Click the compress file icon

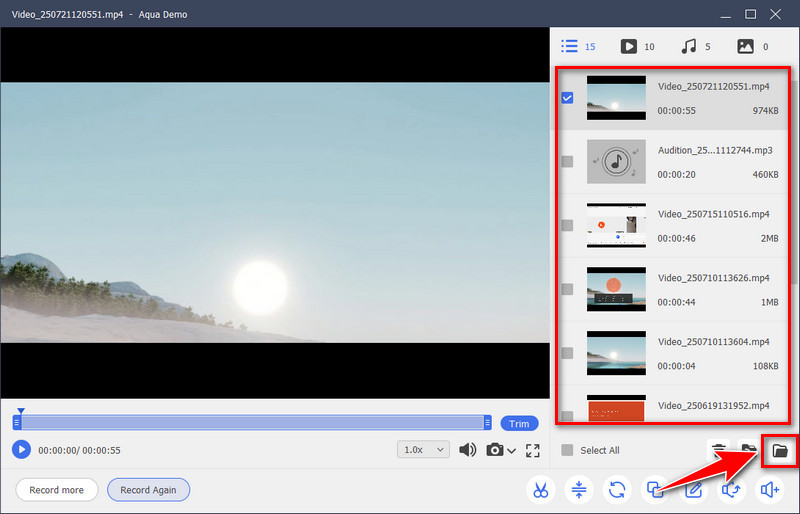click(x=579, y=490)
